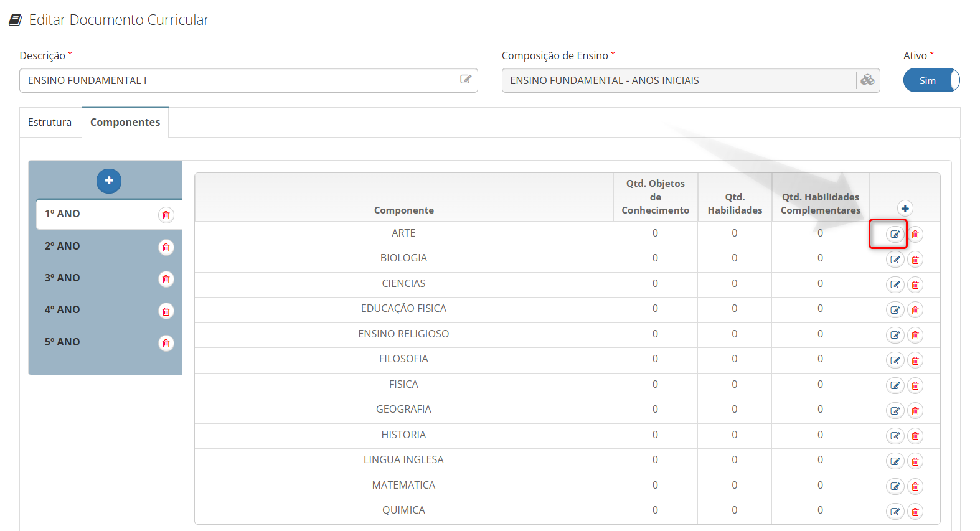Screen dimensions: 980x531
Task: Click the Composição de Ensino field
Action: (679, 80)
